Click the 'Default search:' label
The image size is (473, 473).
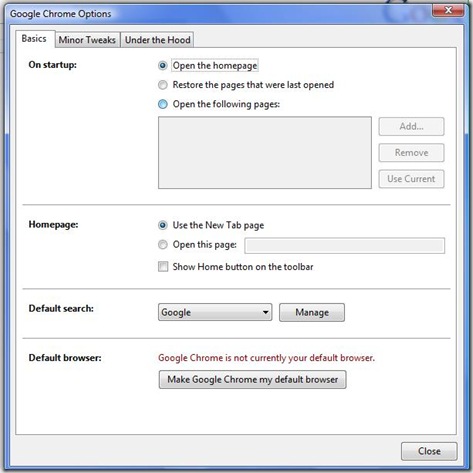[x=61, y=308]
